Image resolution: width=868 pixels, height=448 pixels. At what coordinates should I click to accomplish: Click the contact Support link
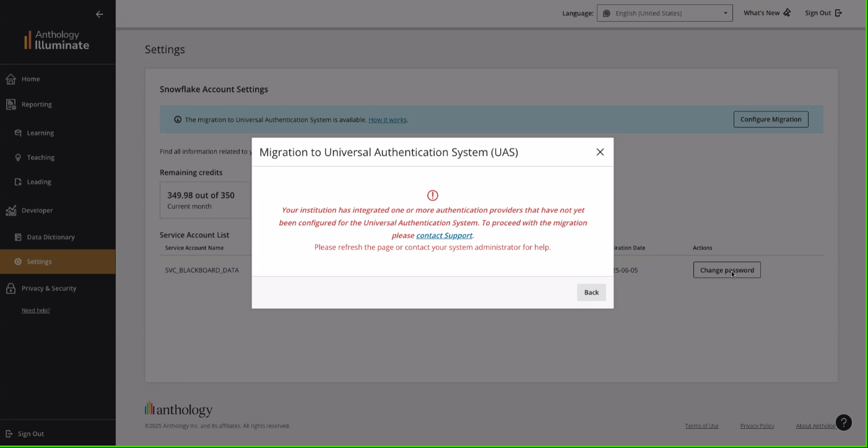pyautogui.click(x=444, y=235)
